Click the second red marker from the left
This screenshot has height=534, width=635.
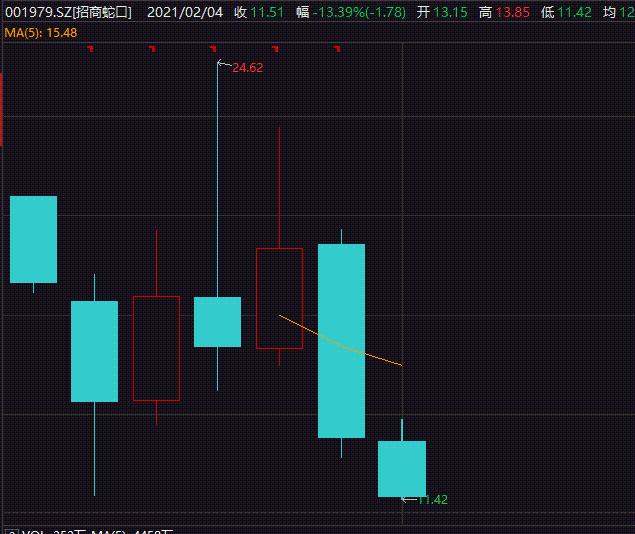pyautogui.click(x=151, y=48)
